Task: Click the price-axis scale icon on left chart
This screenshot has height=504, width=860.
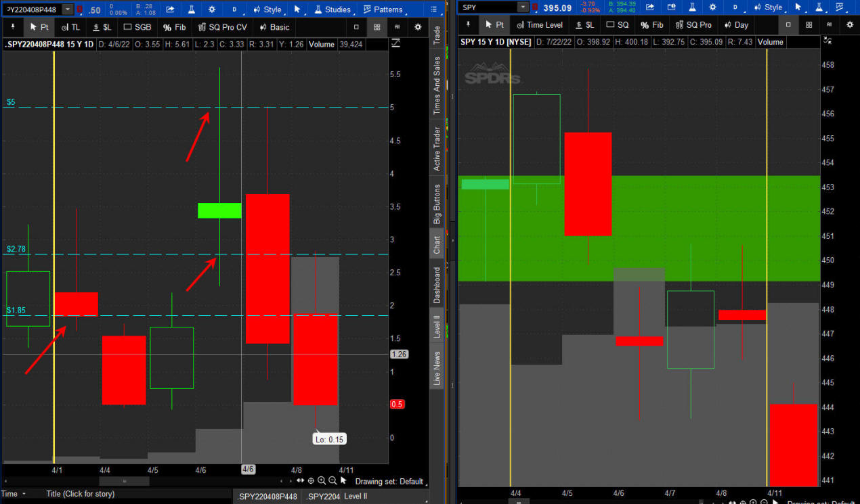Action: pyautogui.click(x=397, y=43)
